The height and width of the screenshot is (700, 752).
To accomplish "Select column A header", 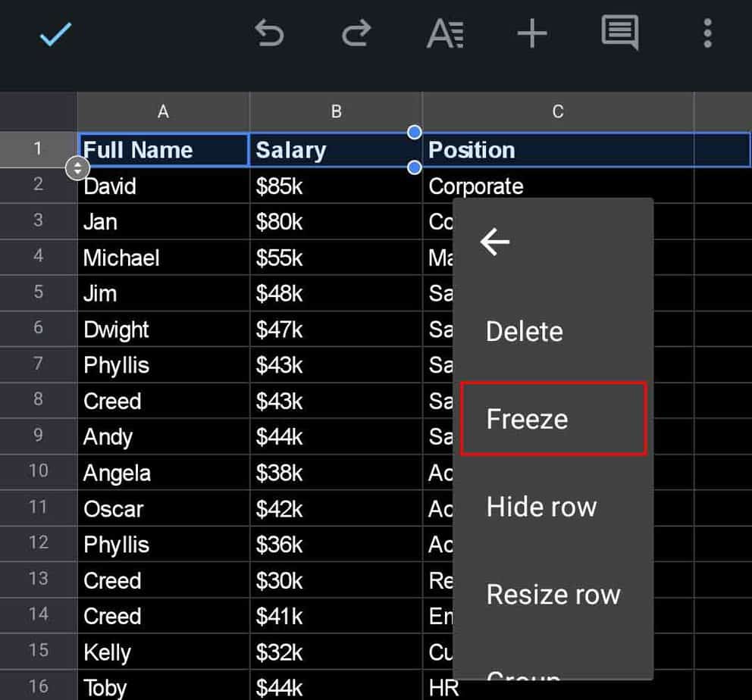I will (x=163, y=112).
